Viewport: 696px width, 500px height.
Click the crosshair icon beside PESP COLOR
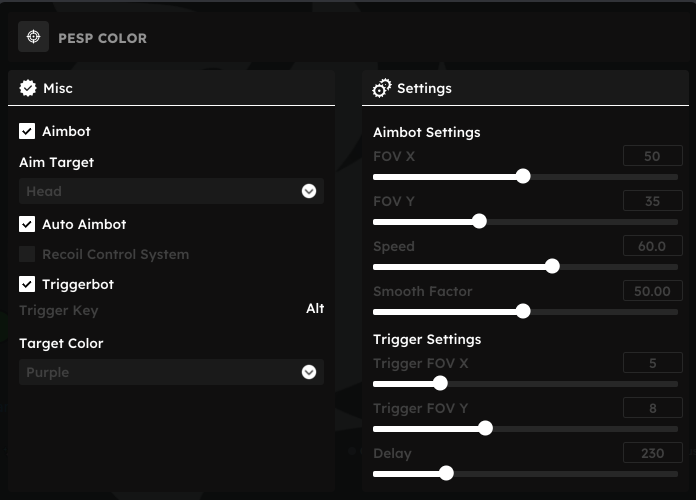tap(33, 36)
